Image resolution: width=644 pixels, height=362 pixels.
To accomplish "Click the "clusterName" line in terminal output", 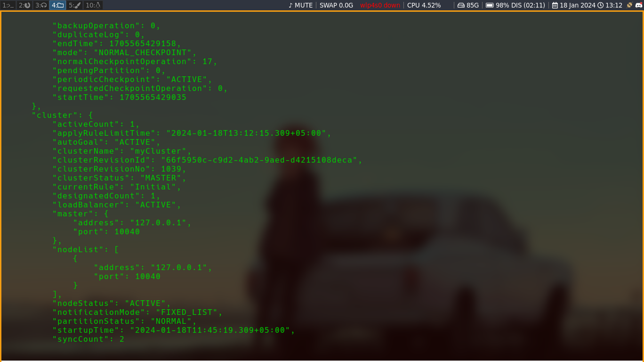I will 122,151.
